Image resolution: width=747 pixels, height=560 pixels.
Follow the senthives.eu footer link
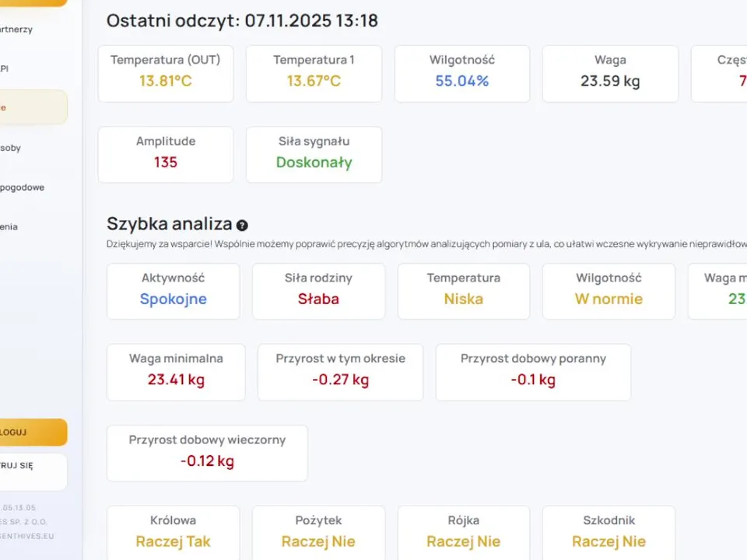coord(29,536)
